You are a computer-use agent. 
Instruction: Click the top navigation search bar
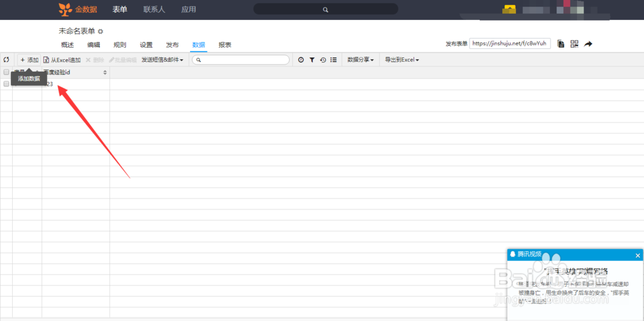coord(326,9)
